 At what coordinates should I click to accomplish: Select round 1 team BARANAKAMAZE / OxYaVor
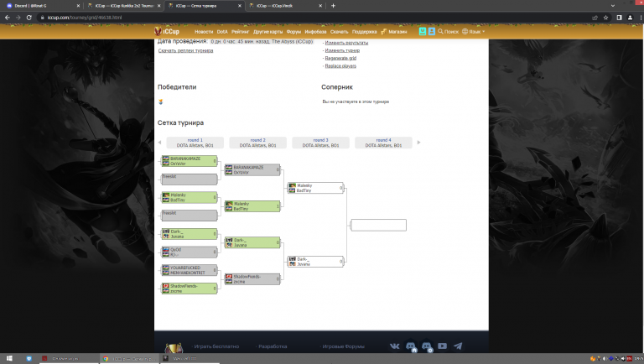(190, 161)
